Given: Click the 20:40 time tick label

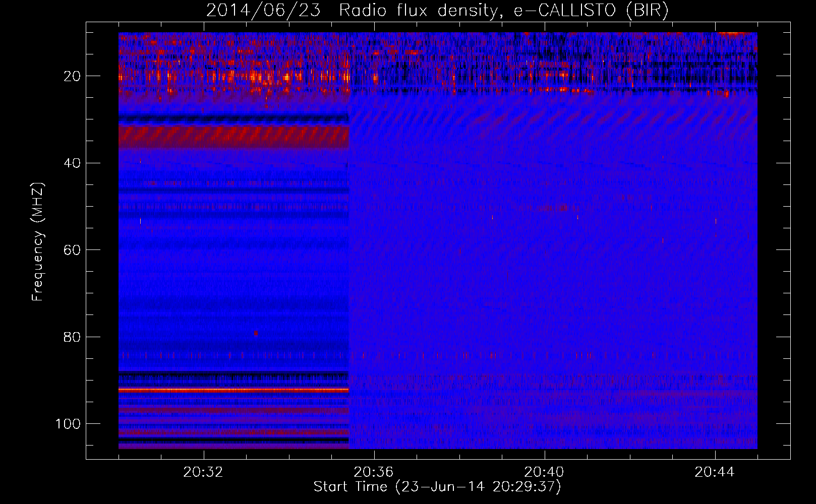Looking at the screenshot, I should [544, 472].
